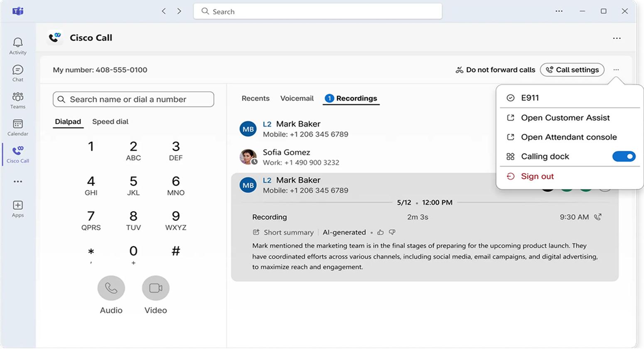Open Chat from the left sidebar

pyautogui.click(x=17, y=73)
